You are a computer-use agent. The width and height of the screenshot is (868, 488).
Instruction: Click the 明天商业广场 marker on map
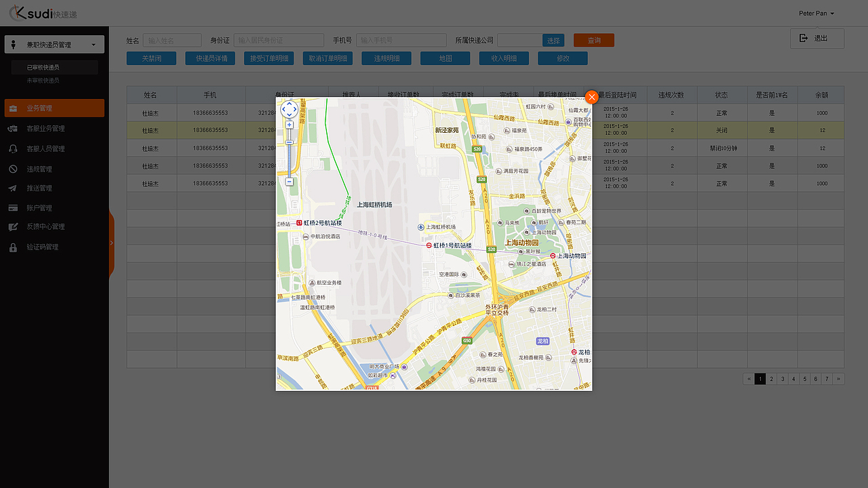[404, 367]
